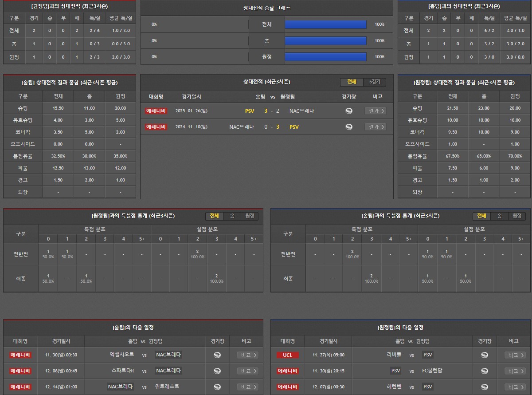Image resolution: width=532 pixels, height=395 pixels.
Task: Click stadium icon for 스파르타R vs NAC브레다 fixture
Action: pyautogui.click(x=217, y=371)
